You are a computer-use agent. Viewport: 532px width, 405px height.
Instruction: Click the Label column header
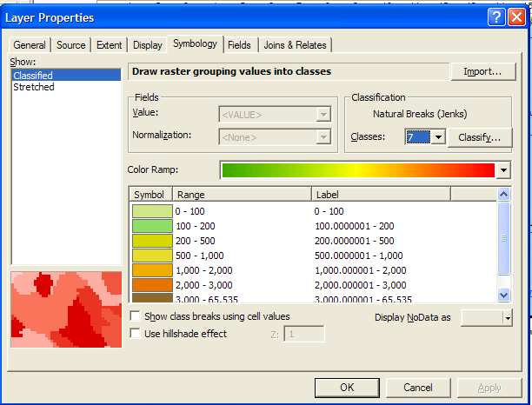382,195
